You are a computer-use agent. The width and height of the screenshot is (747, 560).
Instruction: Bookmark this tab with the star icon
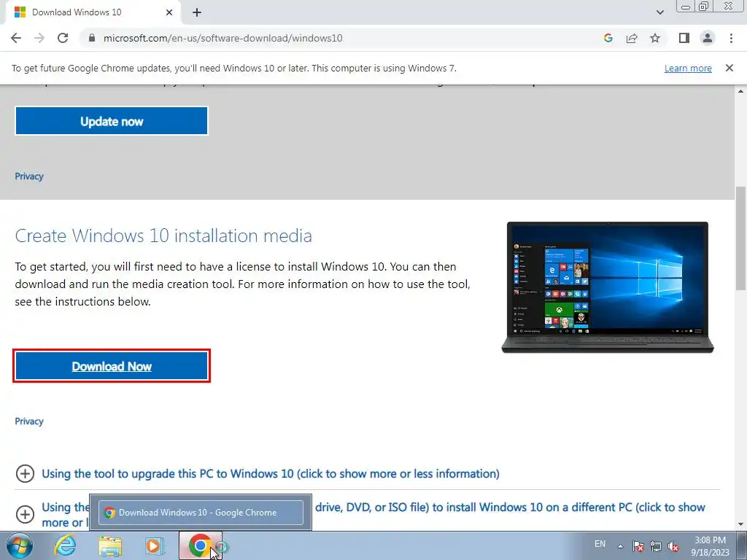(x=655, y=38)
